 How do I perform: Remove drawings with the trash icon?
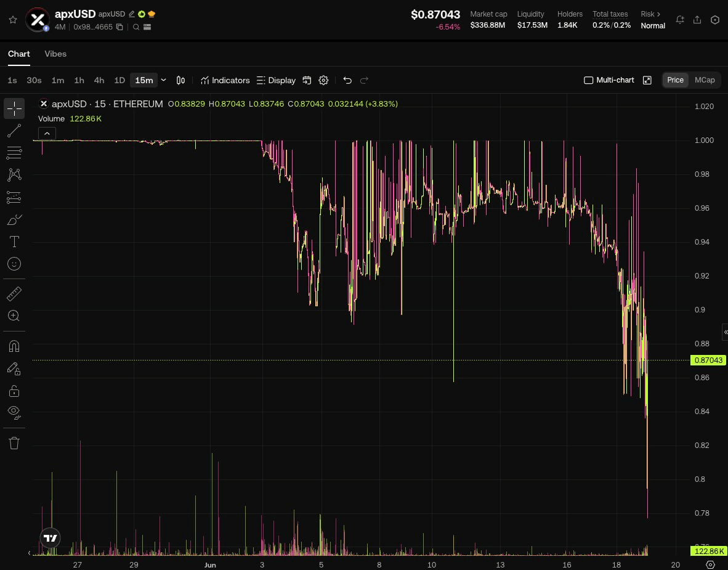tap(14, 443)
